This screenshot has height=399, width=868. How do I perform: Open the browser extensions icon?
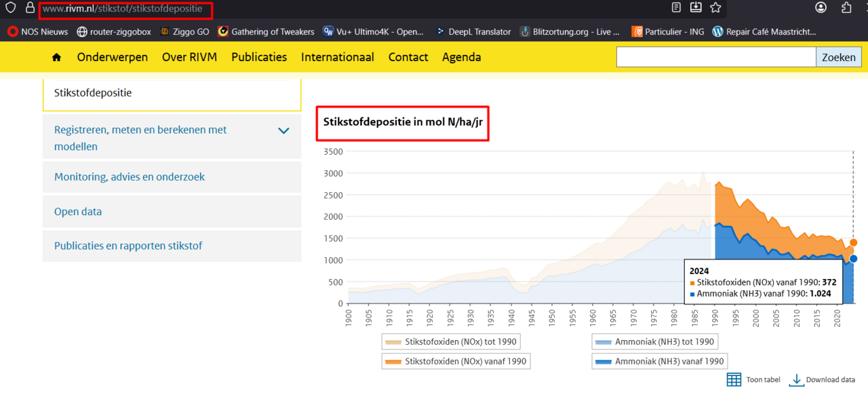tap(846, 8)
